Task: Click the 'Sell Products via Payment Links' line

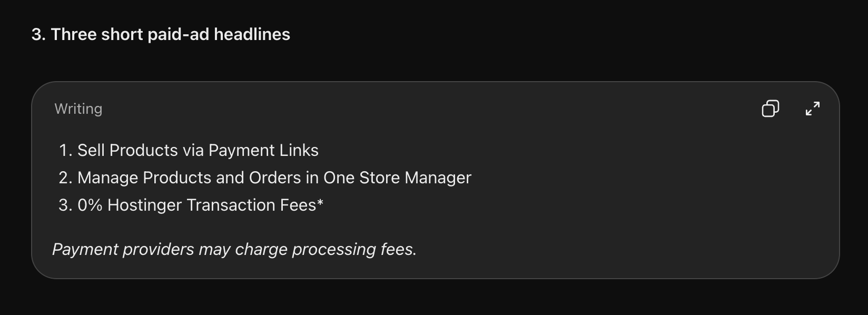Action: point(198,150)
